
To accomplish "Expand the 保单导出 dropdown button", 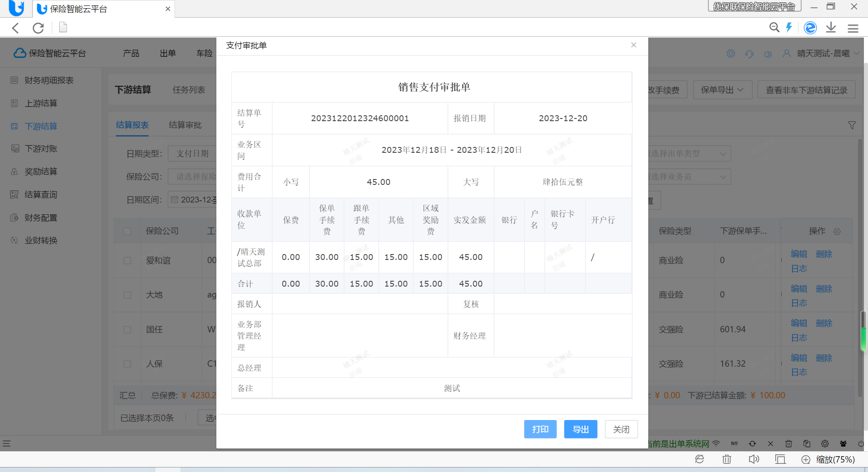I will [x=722, y=90].
